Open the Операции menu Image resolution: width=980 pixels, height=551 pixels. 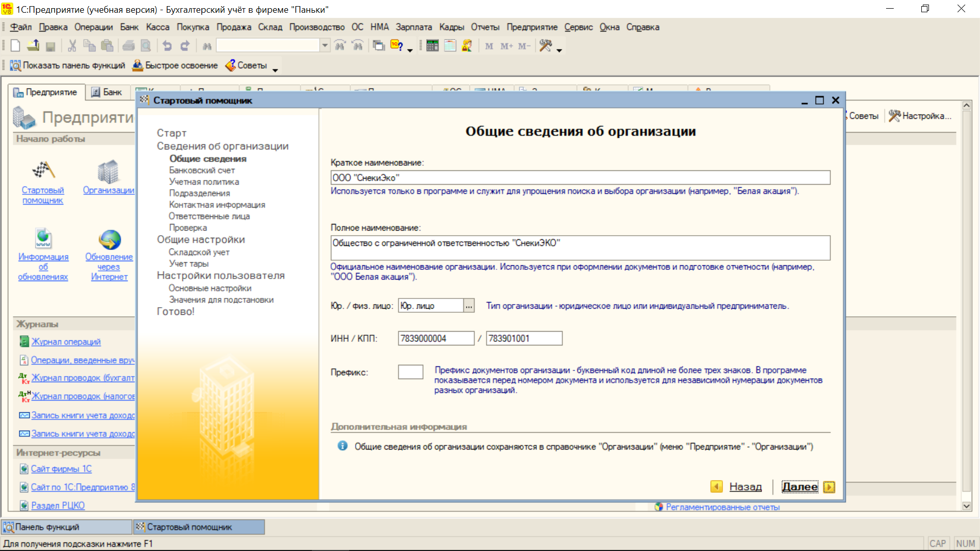[93, 27]
